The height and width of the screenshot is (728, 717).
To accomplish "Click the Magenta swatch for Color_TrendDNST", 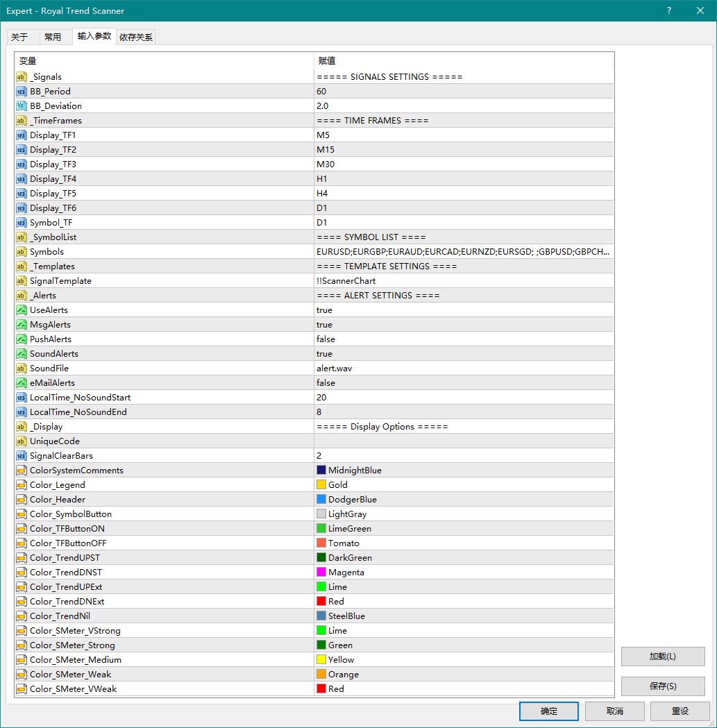I will [321, 573].
